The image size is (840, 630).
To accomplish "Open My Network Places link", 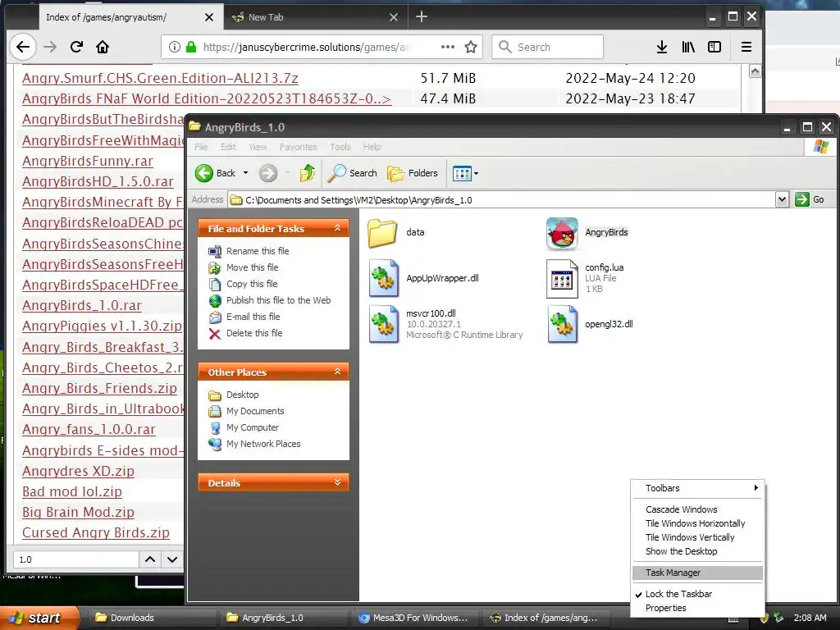I will [263, 444].
